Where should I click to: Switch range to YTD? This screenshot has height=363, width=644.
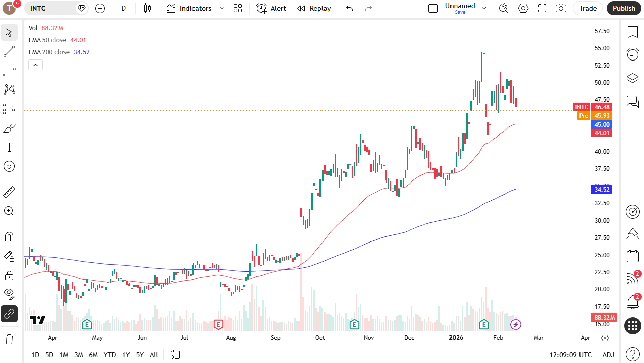[110, 355]
